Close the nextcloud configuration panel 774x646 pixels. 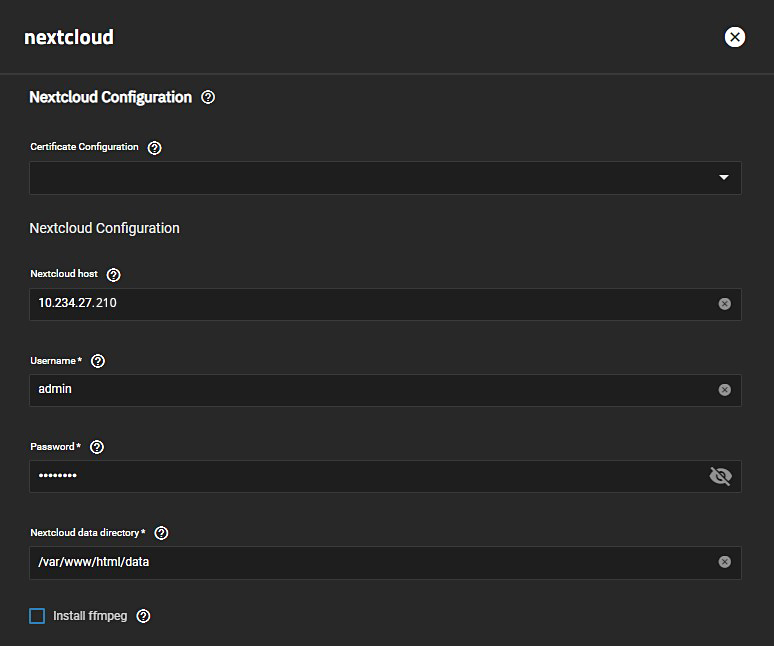[x=735, y=37]
